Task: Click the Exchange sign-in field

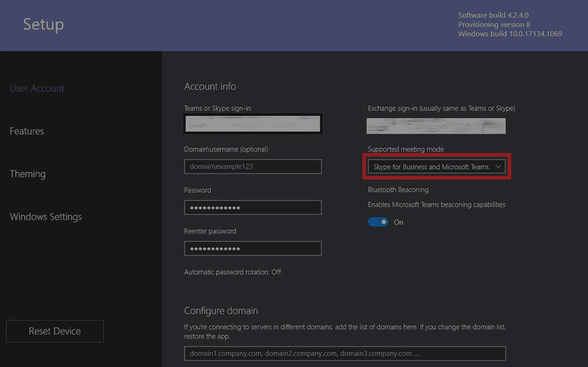Action: 435,125
